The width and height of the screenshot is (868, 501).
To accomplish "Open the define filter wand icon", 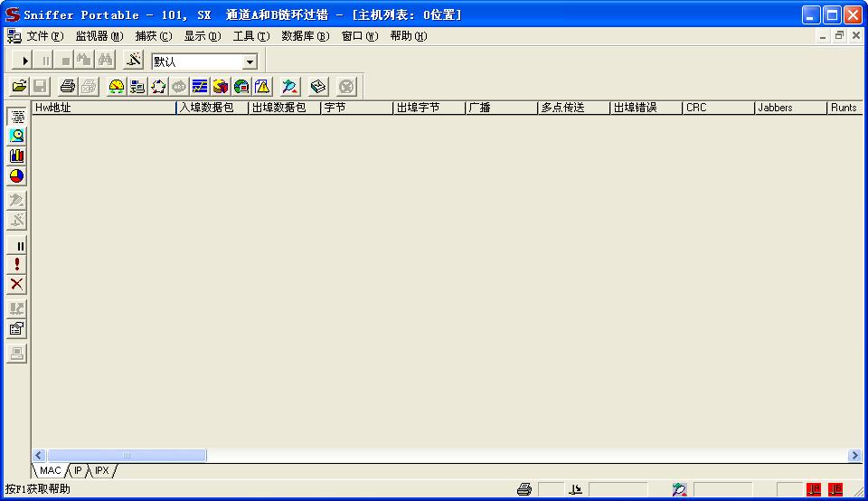I will click(x=134, y=61).
